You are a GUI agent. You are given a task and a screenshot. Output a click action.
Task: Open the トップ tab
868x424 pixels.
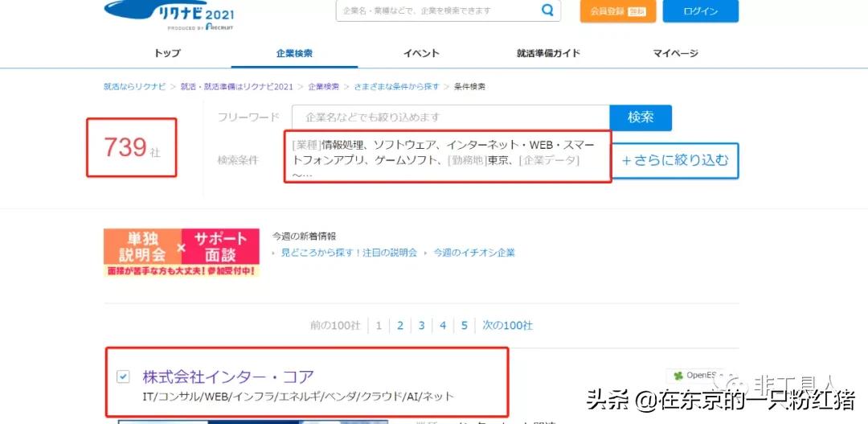(167, 53)
